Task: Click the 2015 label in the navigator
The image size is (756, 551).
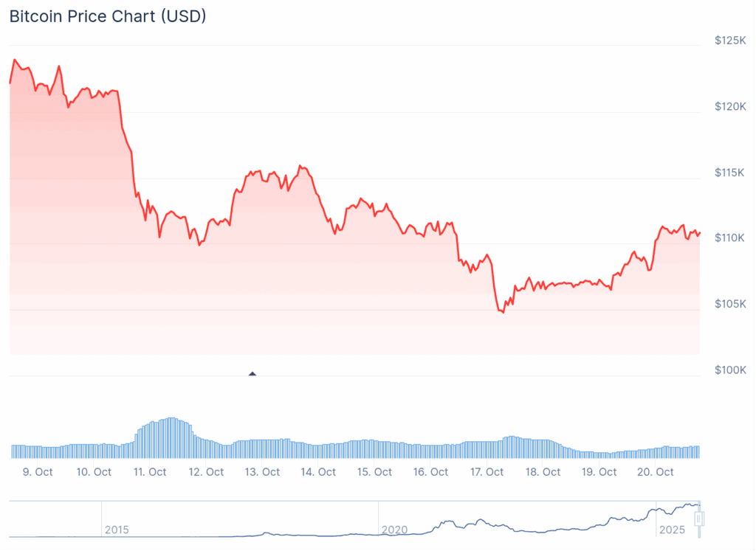Action: click(x=117, y=530)
